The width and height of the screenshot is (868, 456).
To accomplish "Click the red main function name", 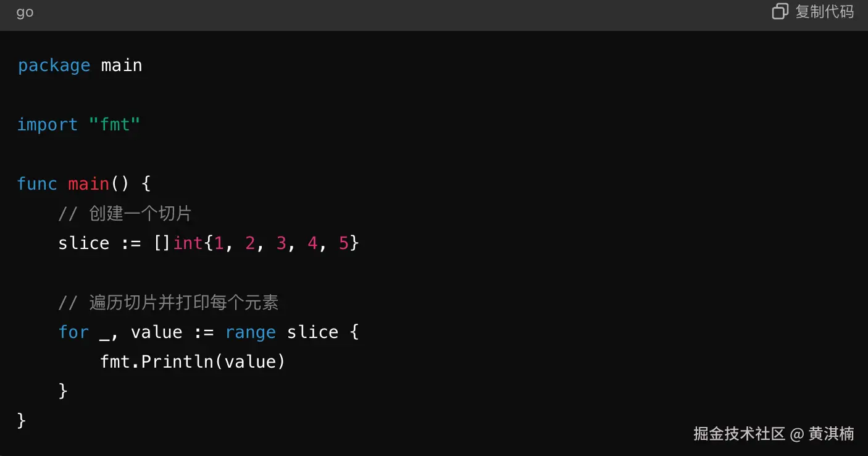I will coord(88,184).
